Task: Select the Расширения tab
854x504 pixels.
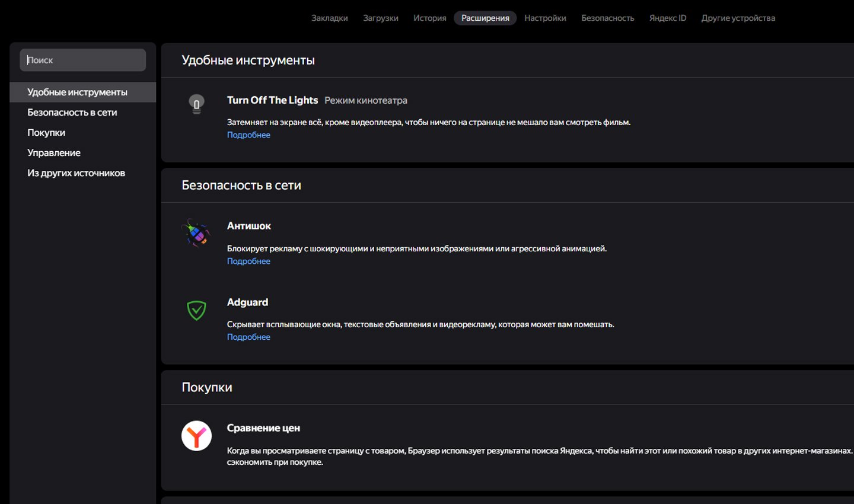Action: click(x=485, y=18)
